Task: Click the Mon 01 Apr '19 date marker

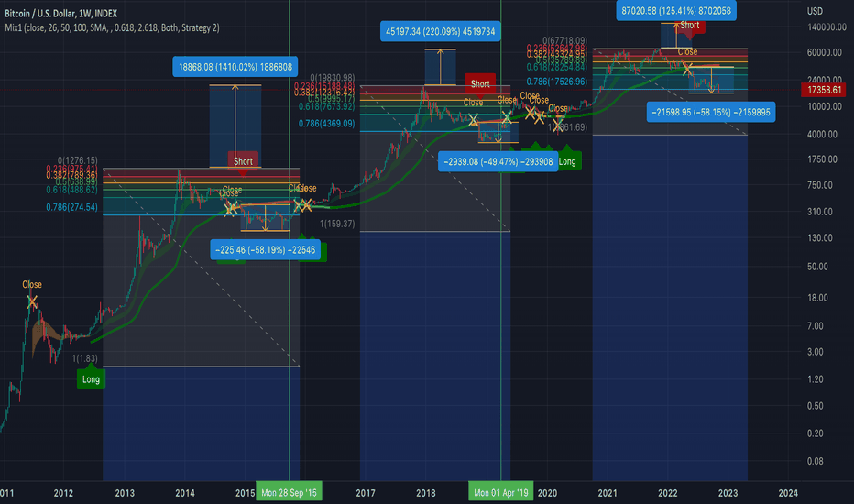Action: 500,493
